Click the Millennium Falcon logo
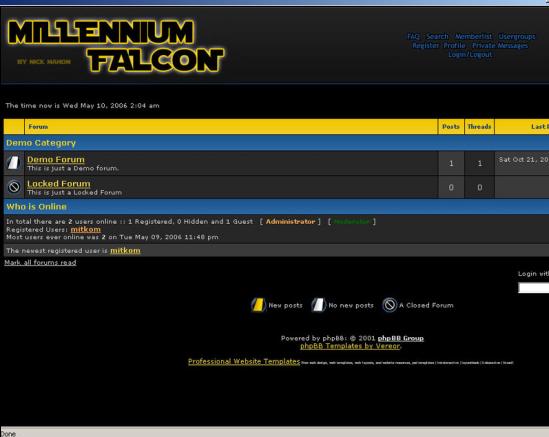Screen dimensions: 549x437 click(116, 46)
